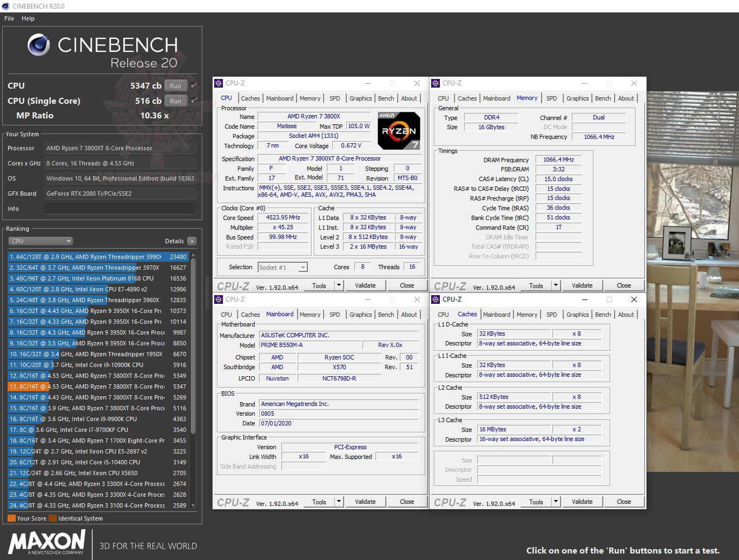Click the Cinebench Release 20 logo
The image size is (739, 560).
tap(102, 50)
